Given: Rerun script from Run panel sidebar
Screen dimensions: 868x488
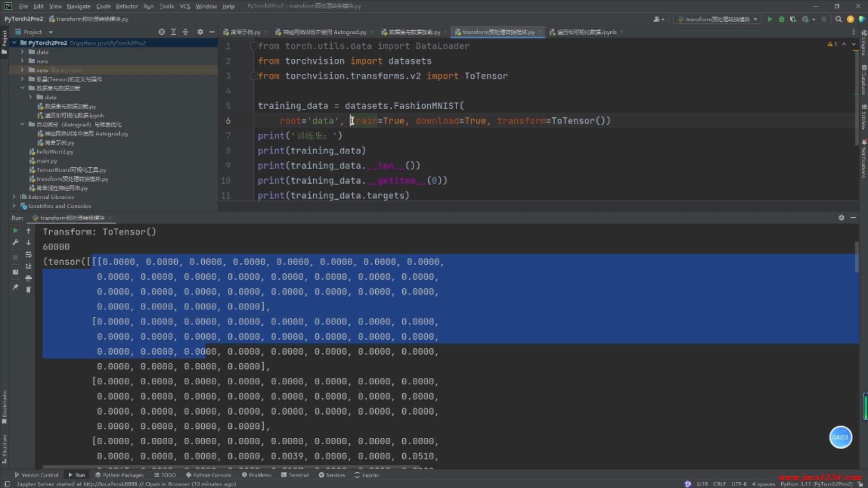Looking at the screenshot, I should pos(15,231).
